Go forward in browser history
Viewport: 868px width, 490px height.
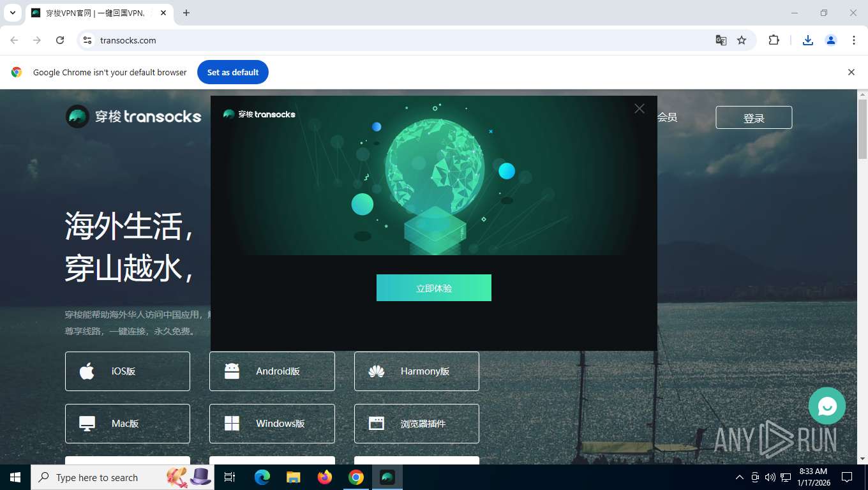(37, 40)
